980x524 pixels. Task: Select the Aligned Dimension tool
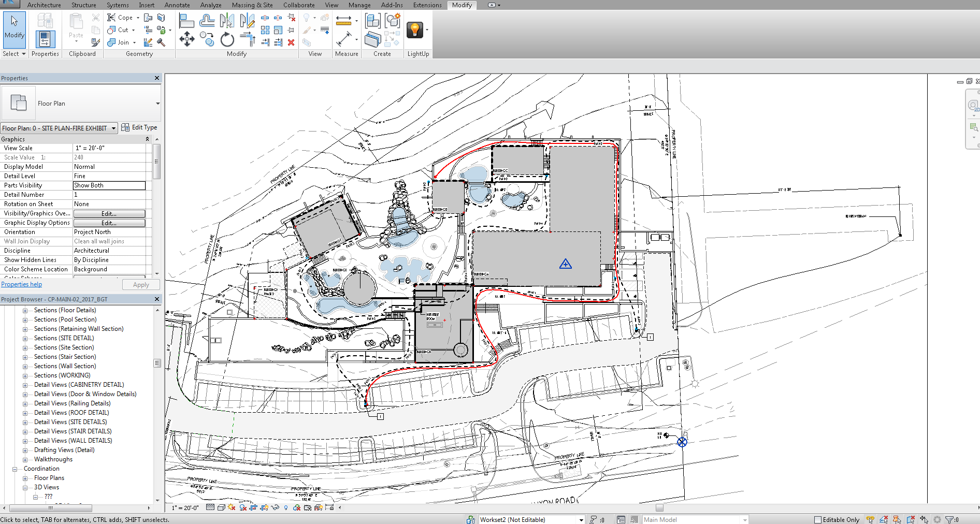[343, 21]
